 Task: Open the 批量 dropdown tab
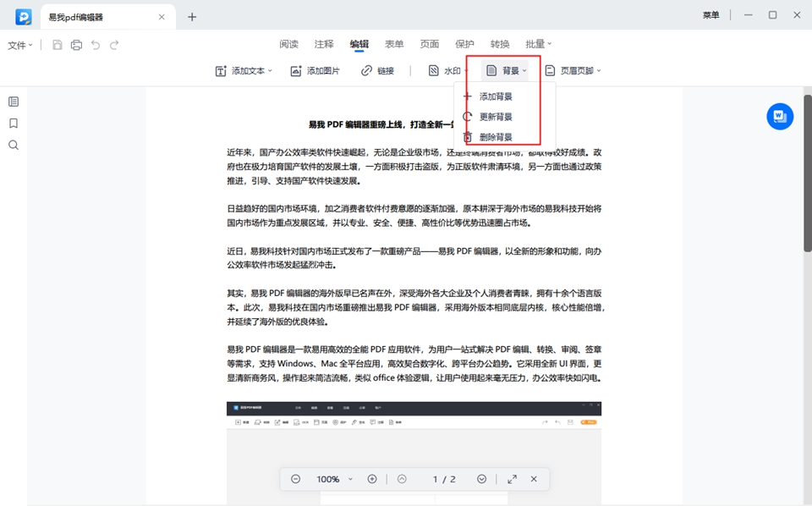pyautogui.click(x=539, y=44)
